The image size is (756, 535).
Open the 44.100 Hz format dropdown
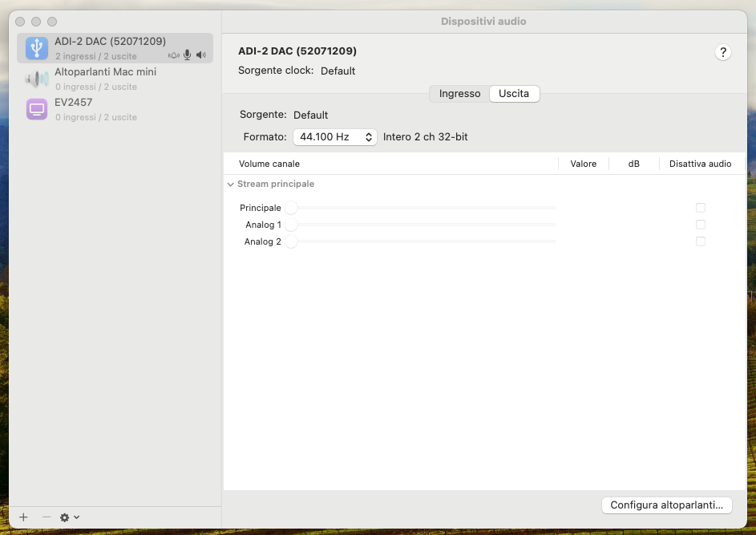(x=334, y=137)
